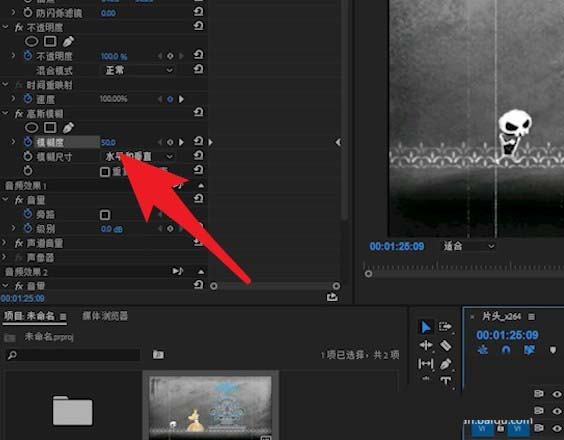
Task: Add marker in timeline panel
Action: (553, 350)
